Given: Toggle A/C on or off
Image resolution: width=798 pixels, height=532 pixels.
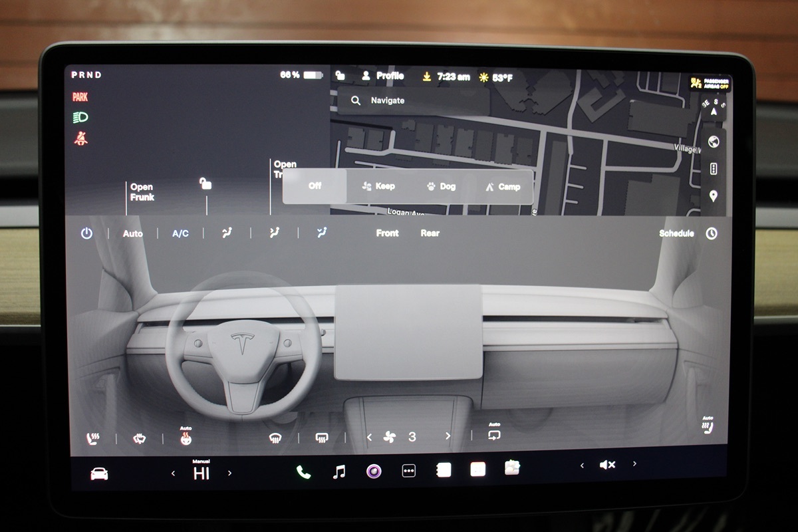Looking at the screenshot, I should pos(180,233).
